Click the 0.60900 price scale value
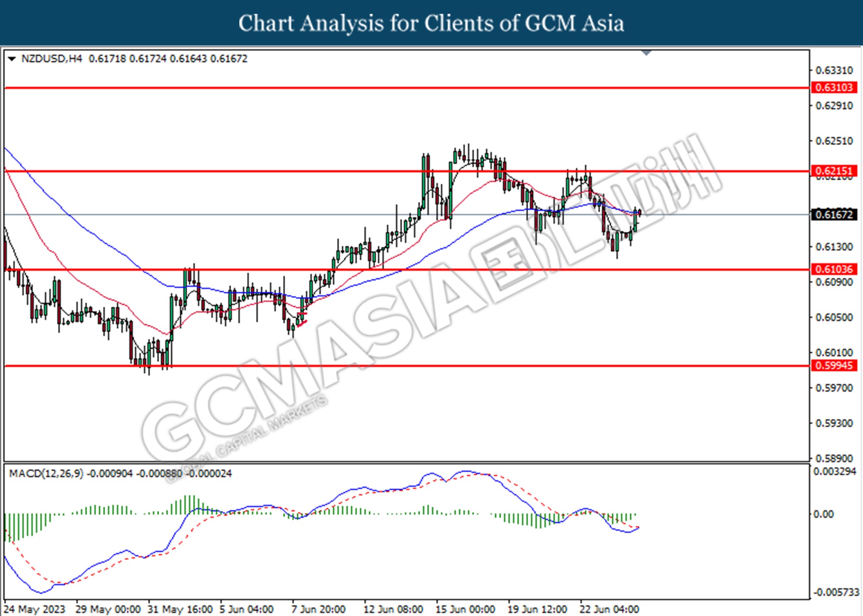 click(834, 282)
